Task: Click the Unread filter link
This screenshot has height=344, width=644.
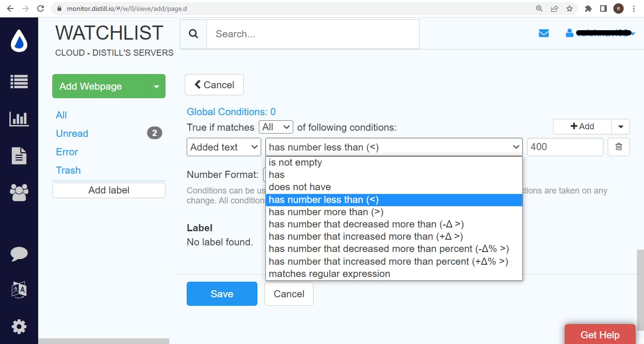Action: 72,134
